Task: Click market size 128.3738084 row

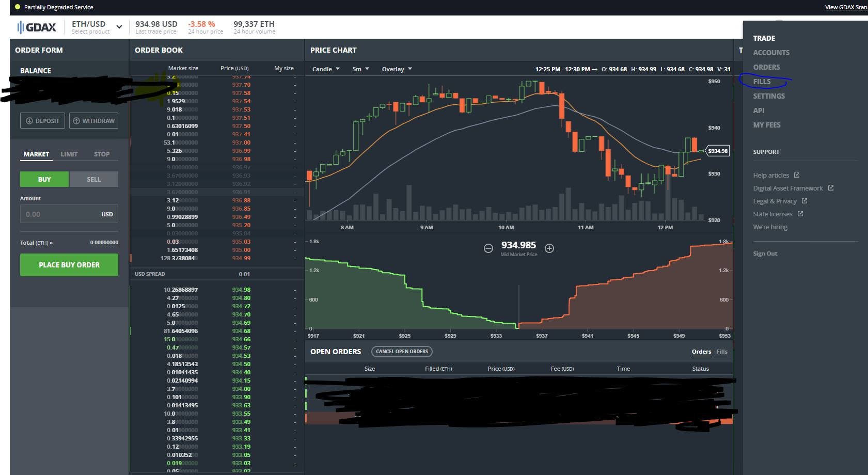Action: point(216,258)
